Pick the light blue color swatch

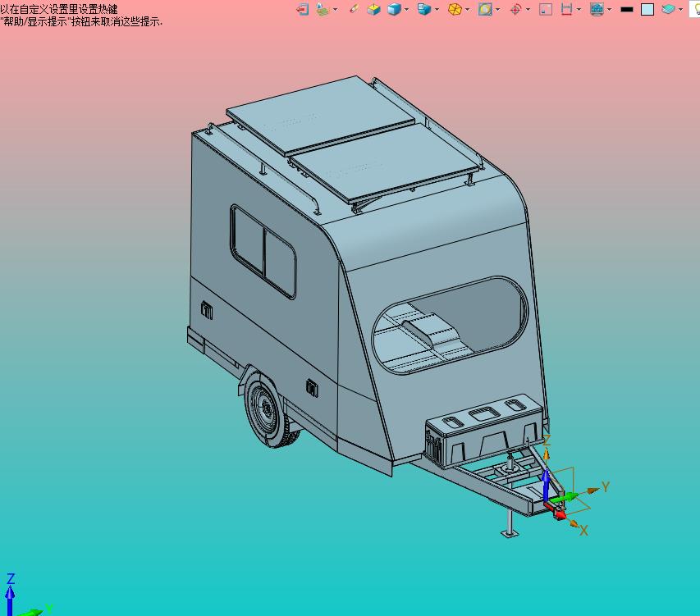647,9
